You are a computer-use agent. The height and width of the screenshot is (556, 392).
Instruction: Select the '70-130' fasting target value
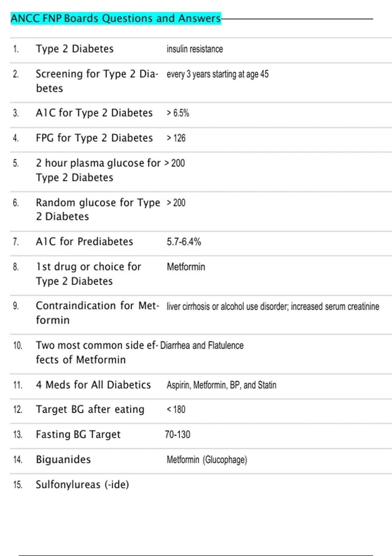177,435
